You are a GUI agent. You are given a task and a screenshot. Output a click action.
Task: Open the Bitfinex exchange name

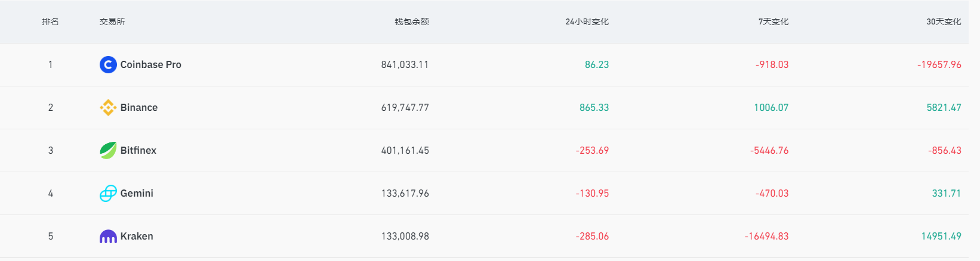(138, 150)
